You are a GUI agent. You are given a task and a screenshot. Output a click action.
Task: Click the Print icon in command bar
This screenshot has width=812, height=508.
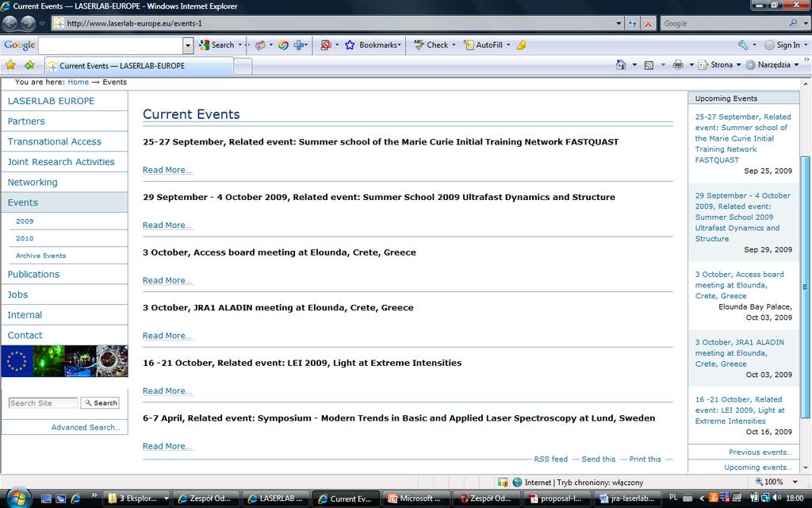677,65
